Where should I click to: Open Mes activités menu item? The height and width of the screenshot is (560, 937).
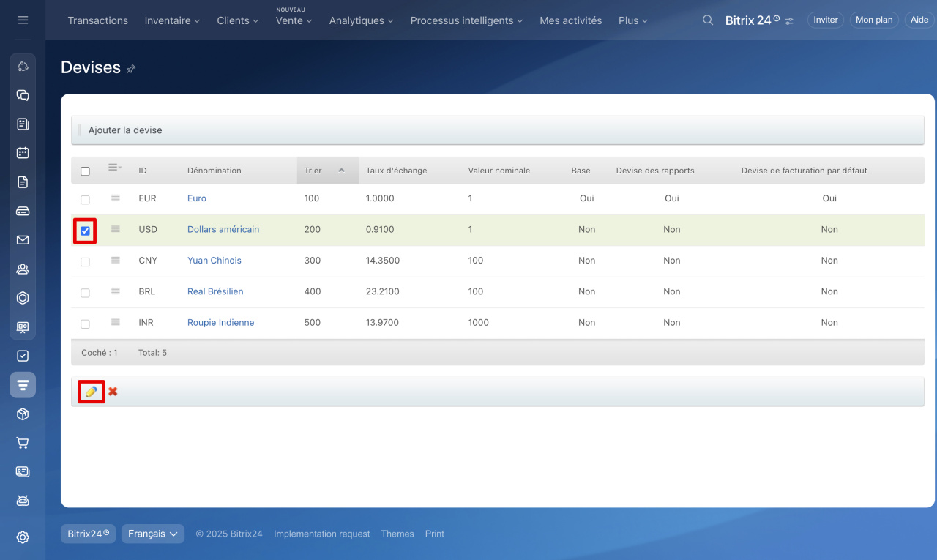[x=571, y=20]
